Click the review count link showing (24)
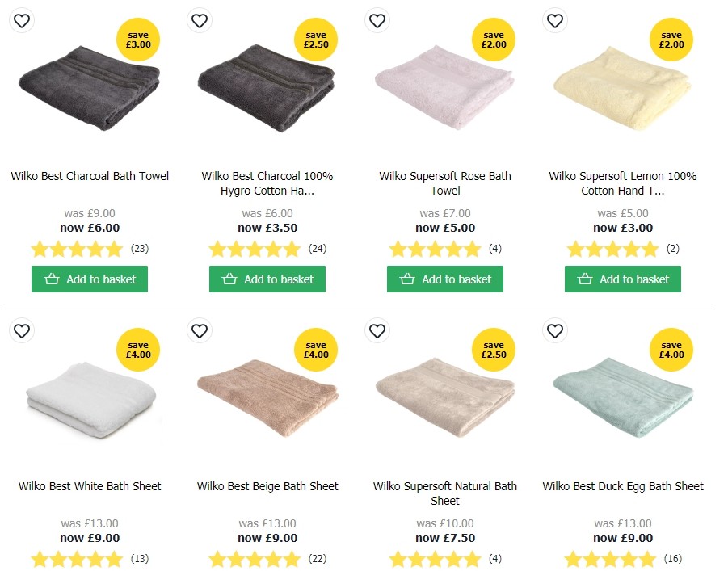This screenshot has height=571, width=728. point(317,249)
